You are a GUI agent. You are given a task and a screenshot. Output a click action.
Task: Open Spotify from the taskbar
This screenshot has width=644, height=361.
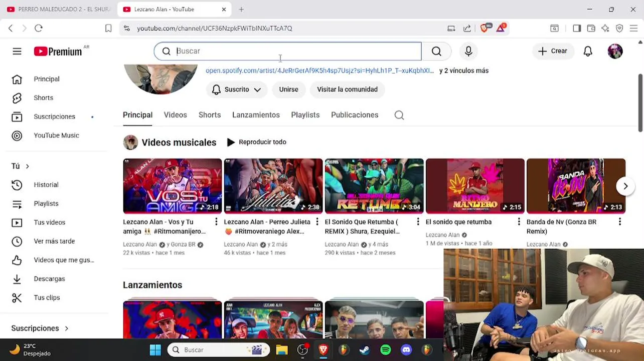tap(385, 350)
